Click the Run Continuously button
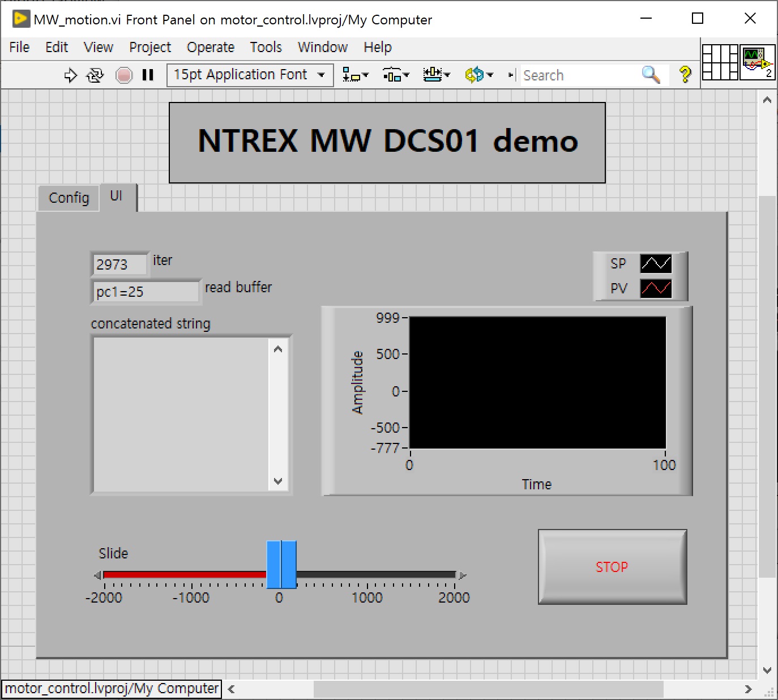 point(95,75)
